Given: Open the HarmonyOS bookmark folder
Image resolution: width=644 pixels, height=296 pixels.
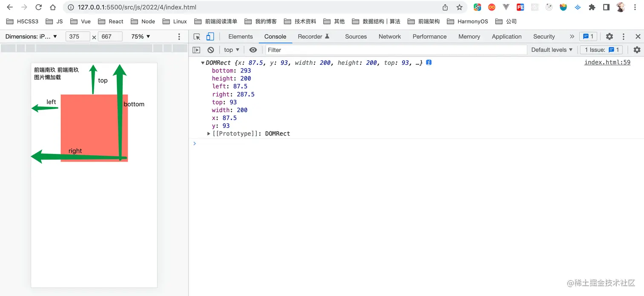Looking at the screenshot, I should pos(467,21).
